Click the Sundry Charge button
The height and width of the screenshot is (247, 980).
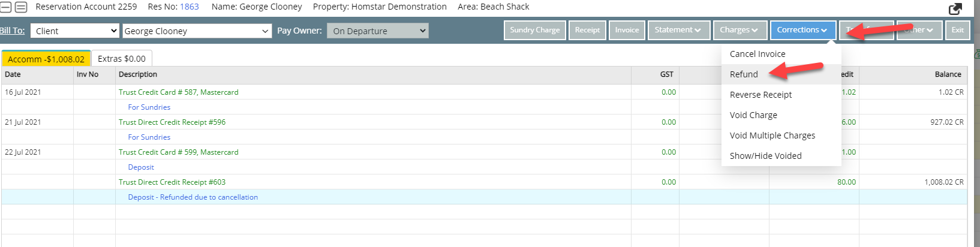[534, 30]
